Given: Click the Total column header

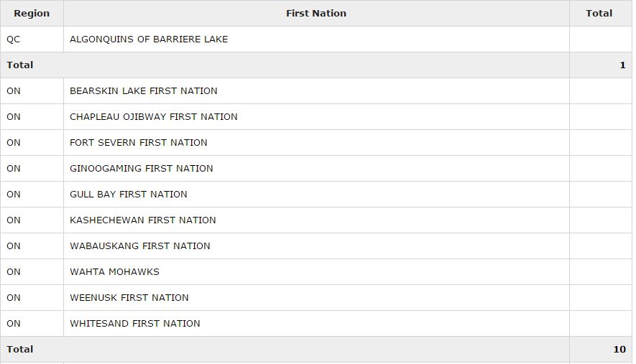Looking at the screenshot, I should [x=599, y=13].
